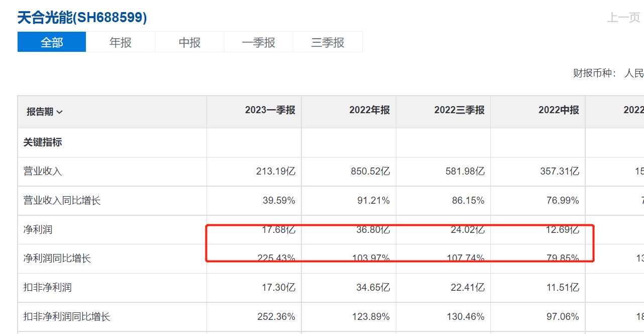This screenshot has width=644, height=334.
Task: Click the 净利润 row label
Action: click(38, 230)
